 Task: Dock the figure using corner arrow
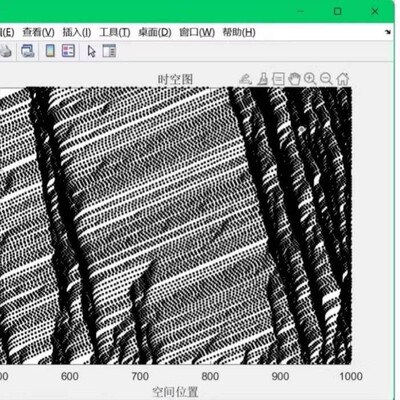[x=388, y=32]
